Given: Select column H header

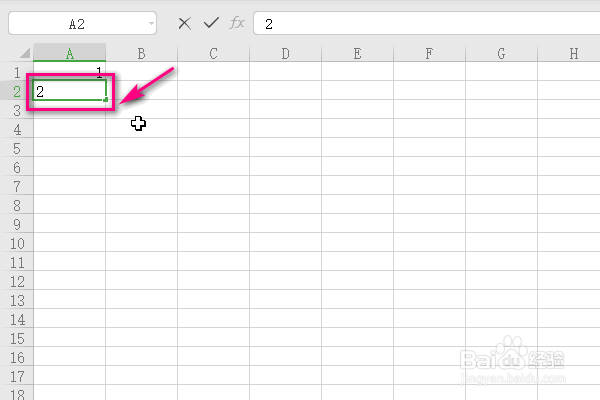Looking at the screenshot, I should coord(569,53).
